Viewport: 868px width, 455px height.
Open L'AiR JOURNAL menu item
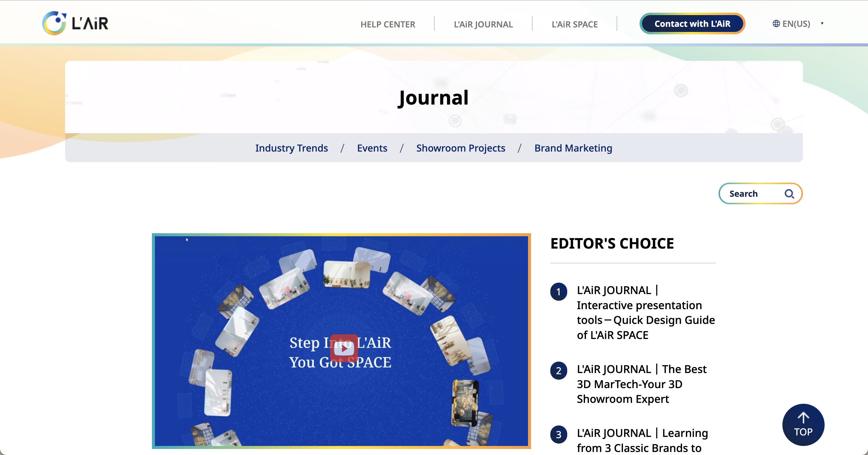(483, 24)
